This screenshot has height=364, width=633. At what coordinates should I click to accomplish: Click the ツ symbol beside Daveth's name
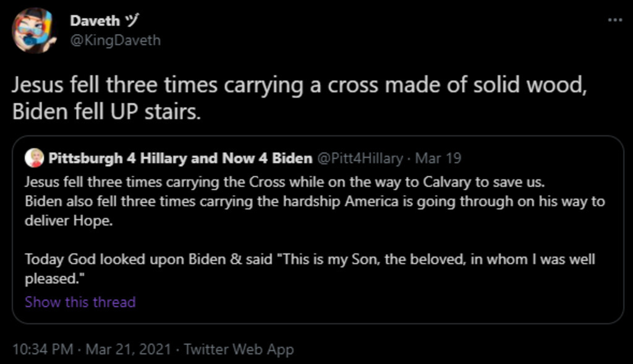[132, 20]
